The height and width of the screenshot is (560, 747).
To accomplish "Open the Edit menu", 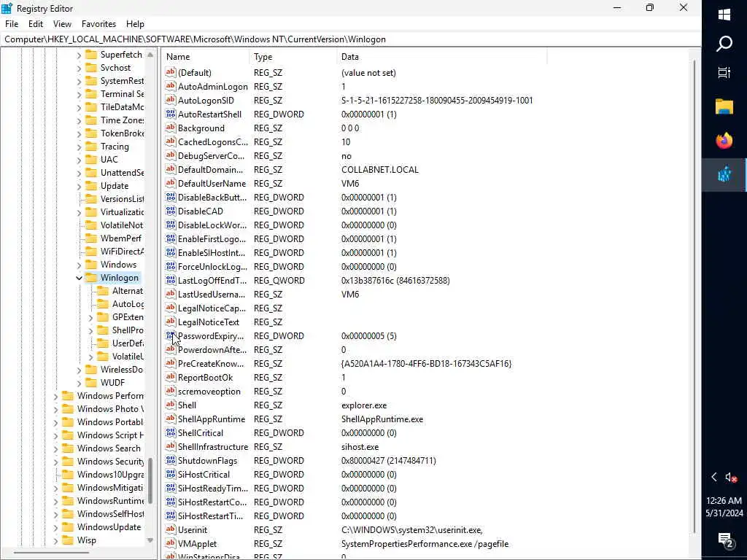I will [36, 24].
